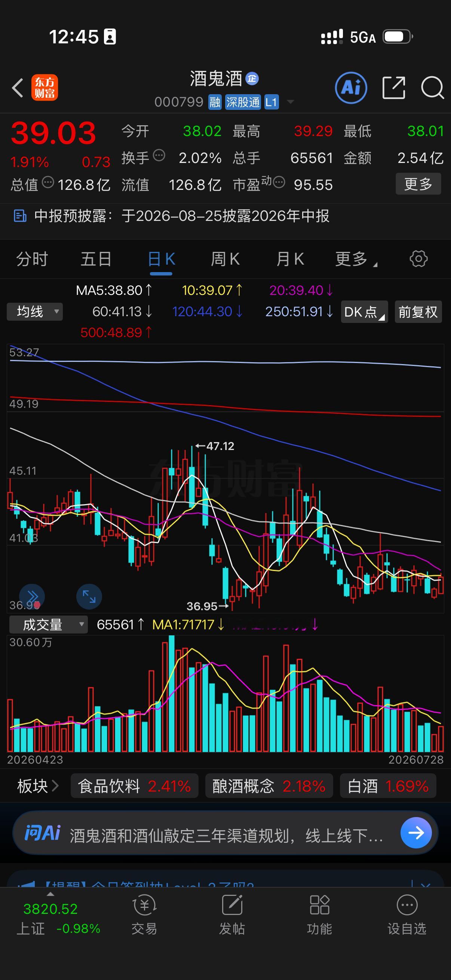Image resolution: width=451 pixels, height=980 pixels.
Task: Tap the 最低 38.01 value
Action: click(426, 131)
